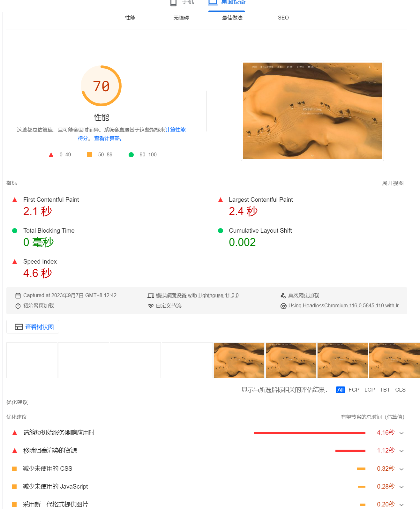This screenshot has height=509, width=420.
Task: Click the orange square beside 减少未使用的 JavaScript
Action: pos(14,487)
